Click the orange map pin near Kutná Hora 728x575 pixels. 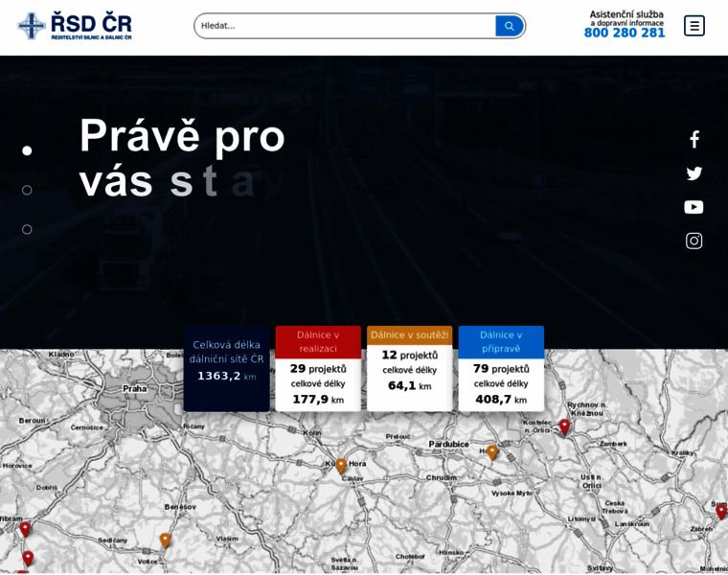(341, 465)
